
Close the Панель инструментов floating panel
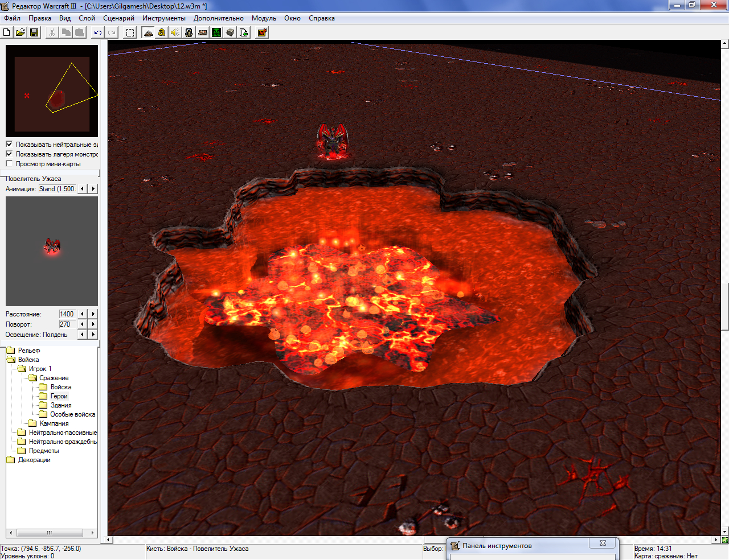pyautogui.click(x=603, y=543)
